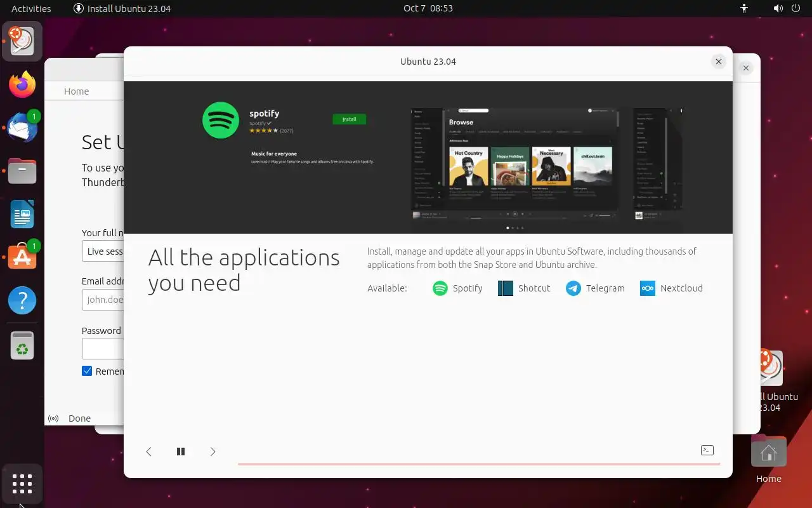Open the Trash in the dock

tap(22, 345)
